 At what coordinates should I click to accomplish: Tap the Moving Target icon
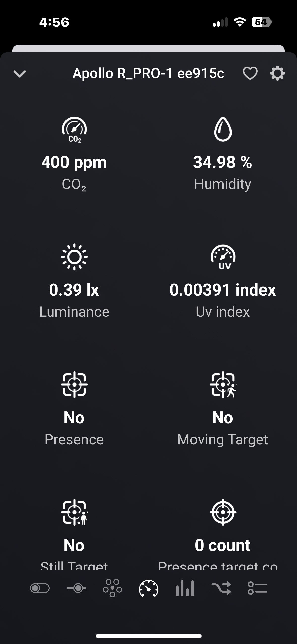coord(223,384)
